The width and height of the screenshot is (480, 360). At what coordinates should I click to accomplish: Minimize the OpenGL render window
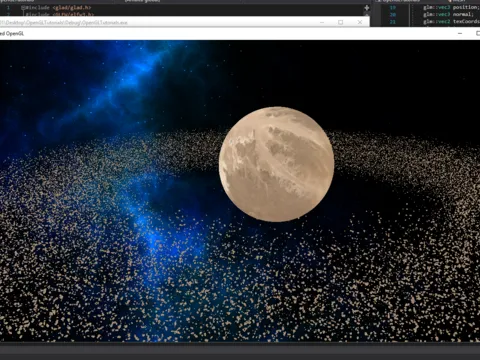(x=460, y=33)
